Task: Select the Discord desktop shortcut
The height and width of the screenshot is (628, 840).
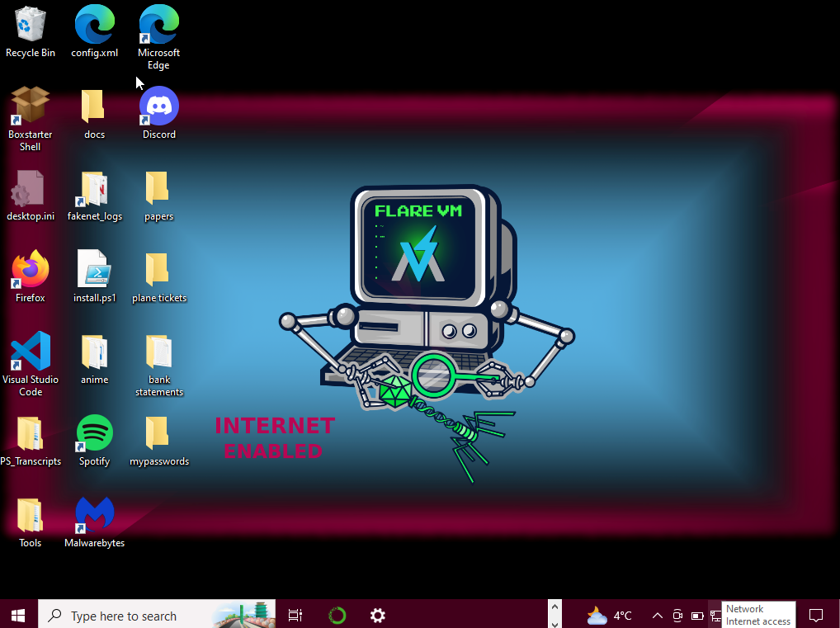Action: (158, 106)
